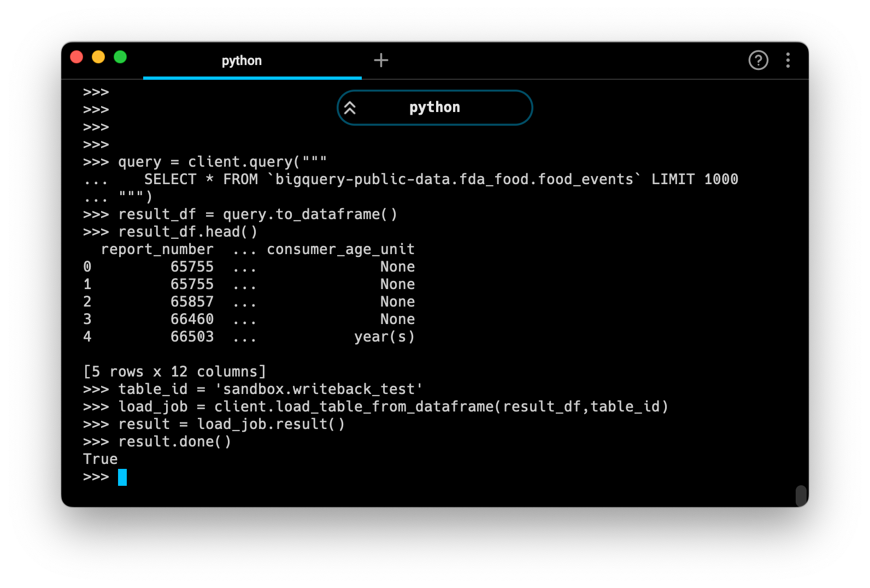Viewport: 870px width, 588px height.
Task: Click the output "True"
Action: tap(101, 459)
